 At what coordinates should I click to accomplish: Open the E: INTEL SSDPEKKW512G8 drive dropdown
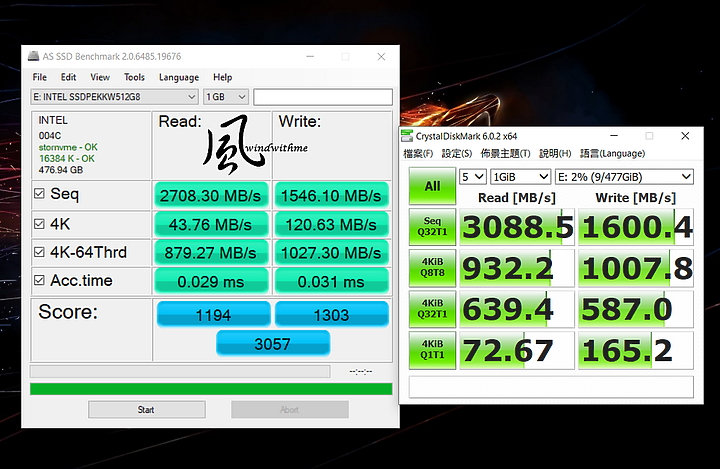[x=114, y=97]
